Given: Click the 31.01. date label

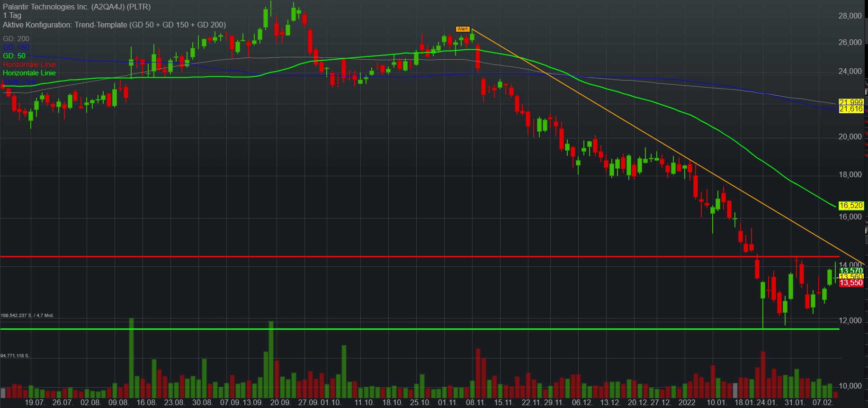Looking at the screenshot, I should point(795,403).
